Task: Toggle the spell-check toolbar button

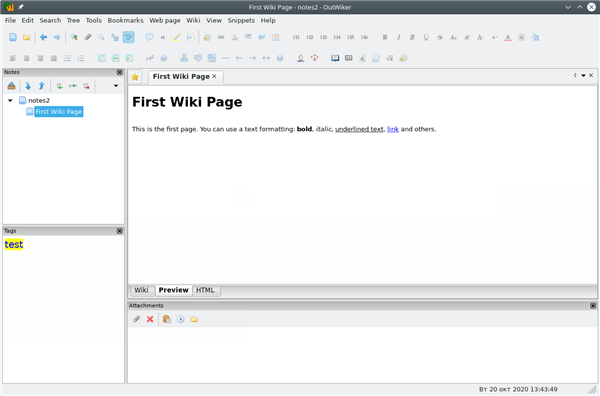Action: click(129, 37)
